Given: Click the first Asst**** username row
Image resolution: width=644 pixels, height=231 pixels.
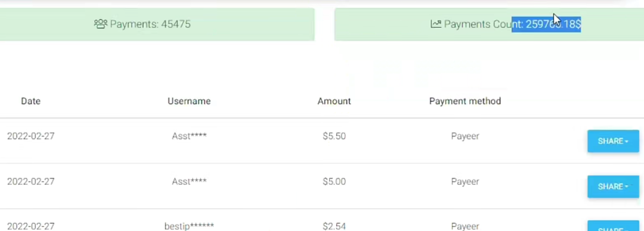Looking at the screenshot, I should 189,136.
